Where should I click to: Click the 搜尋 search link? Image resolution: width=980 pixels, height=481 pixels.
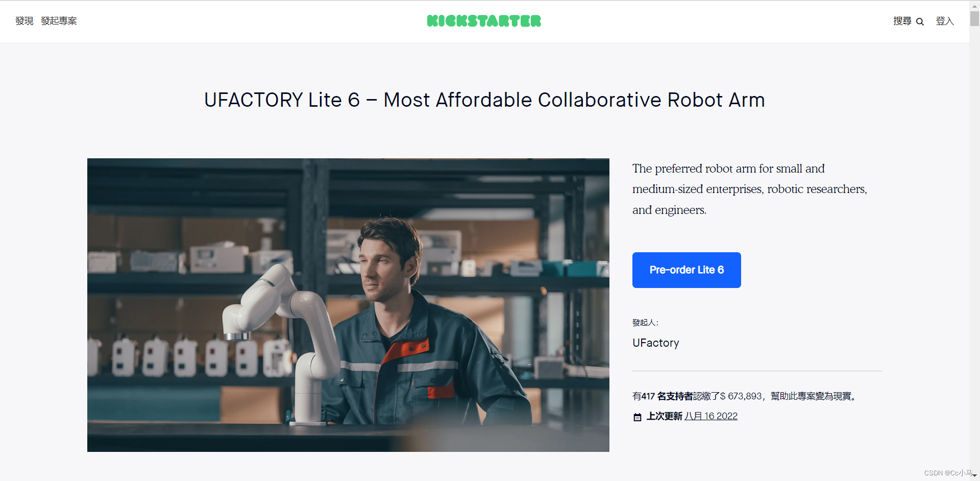tap(902, 21)
